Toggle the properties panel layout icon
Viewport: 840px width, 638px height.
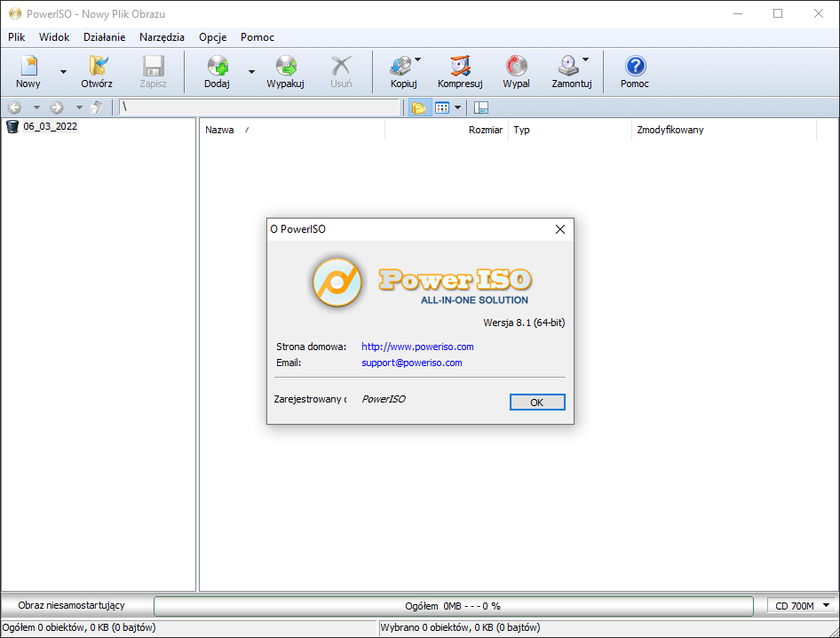coord(481,108)
